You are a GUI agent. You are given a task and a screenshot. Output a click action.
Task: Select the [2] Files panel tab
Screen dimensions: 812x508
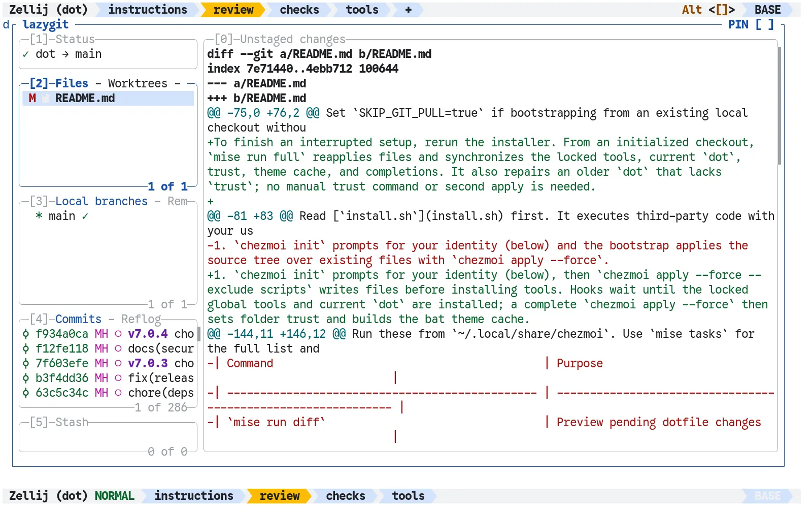pyautogui.click(x=59, y=83)
